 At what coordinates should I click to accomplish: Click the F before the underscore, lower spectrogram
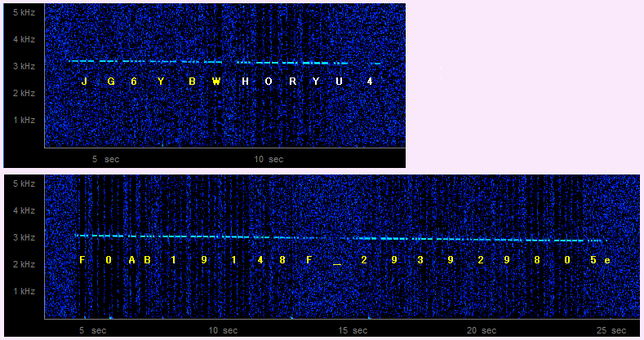(x=309, y=259)
